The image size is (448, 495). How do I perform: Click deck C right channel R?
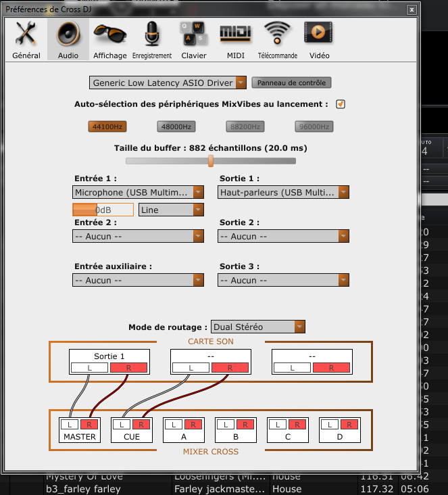pos(297,425)
